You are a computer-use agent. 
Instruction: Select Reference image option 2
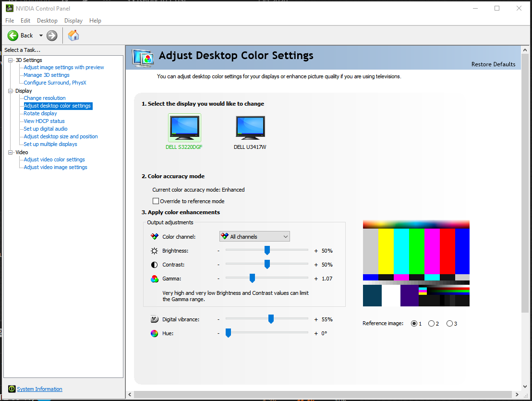(x=431, y=323)
